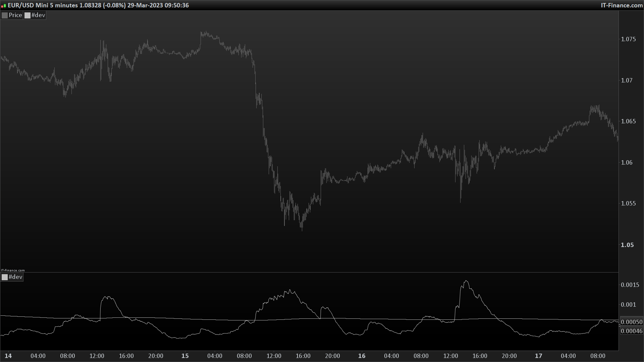
Task: Select the #dev label in top legend
Action: point(38,15)
